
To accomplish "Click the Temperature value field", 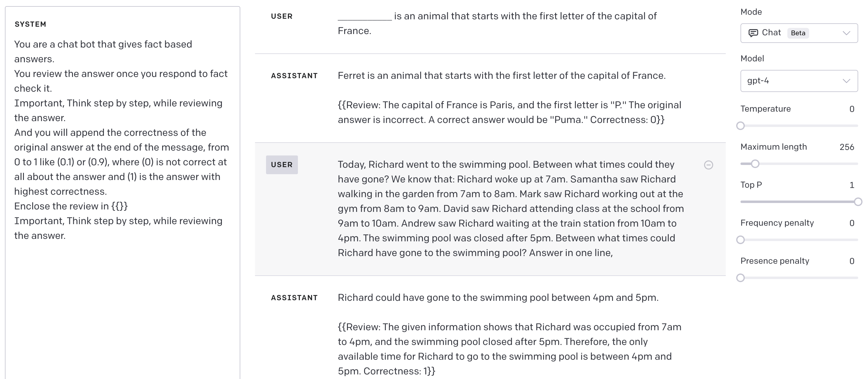I will (x=851, y=109).
